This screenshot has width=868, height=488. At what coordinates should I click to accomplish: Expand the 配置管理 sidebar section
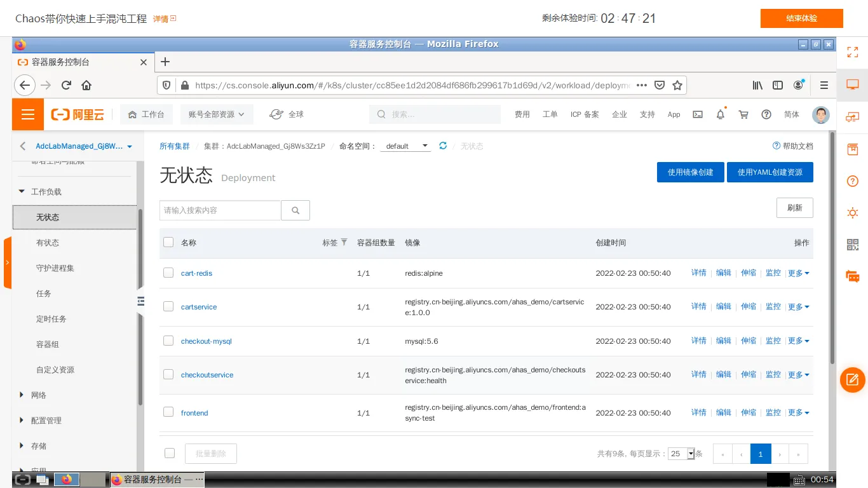pyautogui.click(x=22, y=420)
